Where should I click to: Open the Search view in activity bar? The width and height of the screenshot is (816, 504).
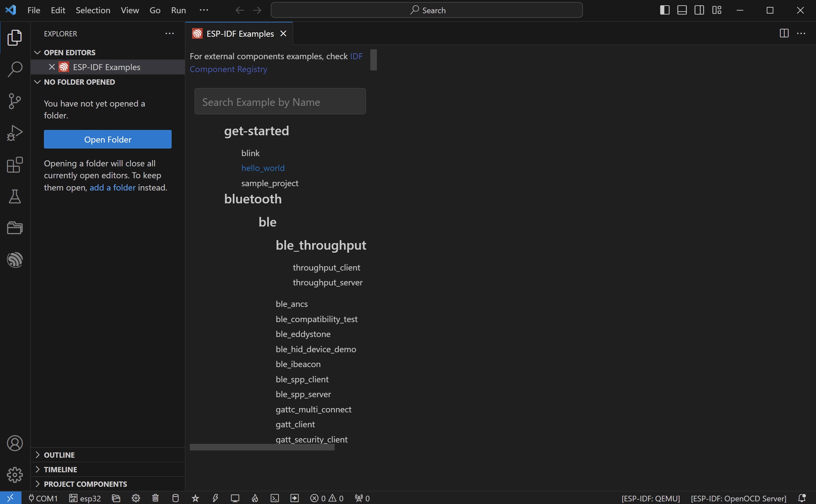[x=15, y=69]
